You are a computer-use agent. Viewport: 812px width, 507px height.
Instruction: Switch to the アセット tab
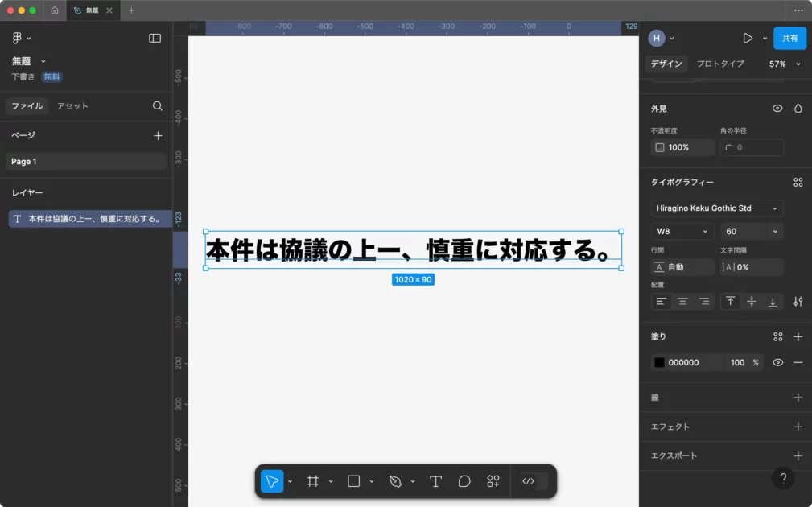(72, 106)
